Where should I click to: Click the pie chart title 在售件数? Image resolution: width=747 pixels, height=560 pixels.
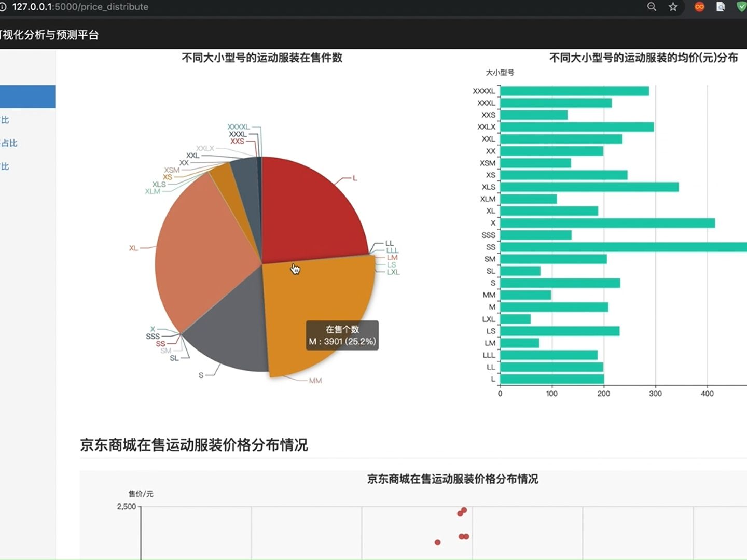[x=262, y=58]
